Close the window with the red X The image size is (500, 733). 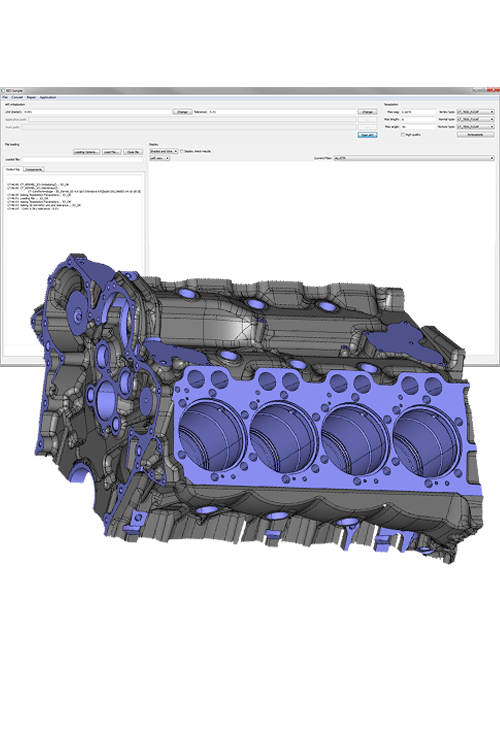click(x=493, y=90)
